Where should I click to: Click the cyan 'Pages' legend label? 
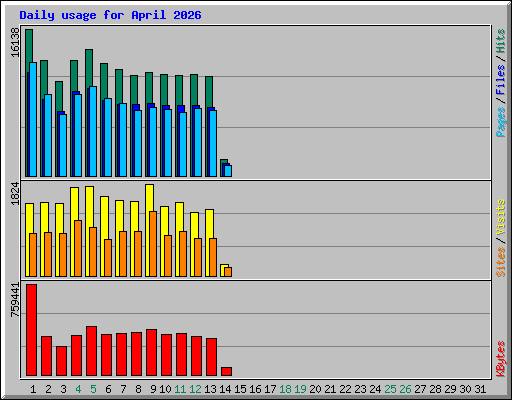point(500,122)
